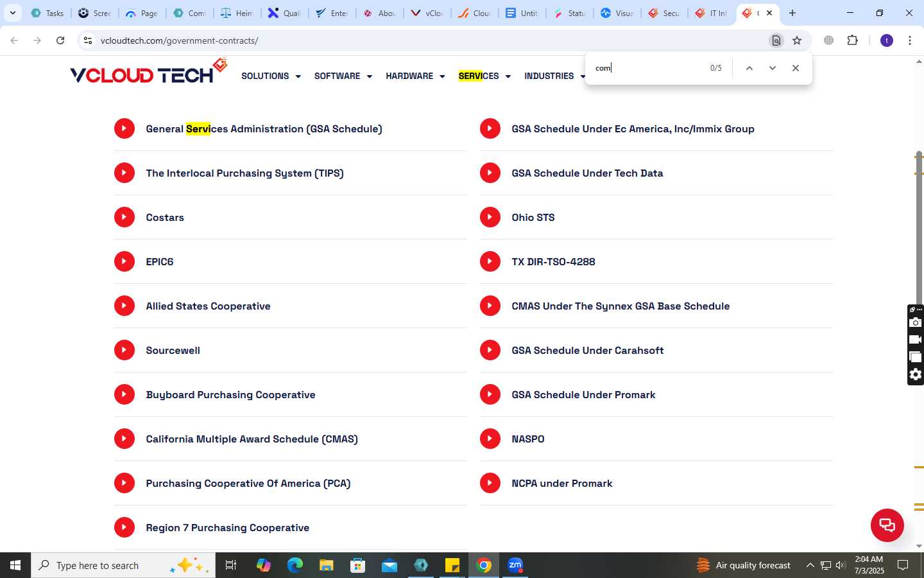Open Zoom from the taskbar
924x578 pixels.
click(x=515, y=565)
